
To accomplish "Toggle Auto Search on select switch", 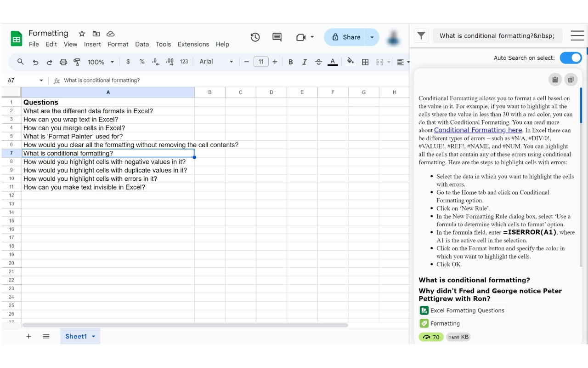I will pos(571,57).
